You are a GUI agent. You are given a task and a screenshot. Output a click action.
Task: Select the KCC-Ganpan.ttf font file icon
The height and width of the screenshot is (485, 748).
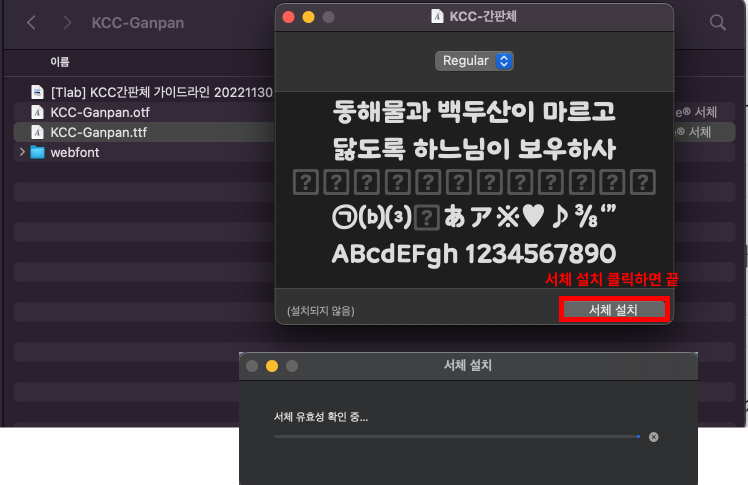(37, 132)
